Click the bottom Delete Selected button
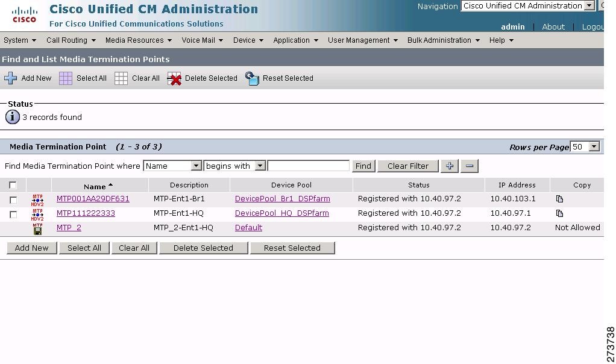This screenshot has height=364, width=616. pyautogui.click(x=204, y=248)
